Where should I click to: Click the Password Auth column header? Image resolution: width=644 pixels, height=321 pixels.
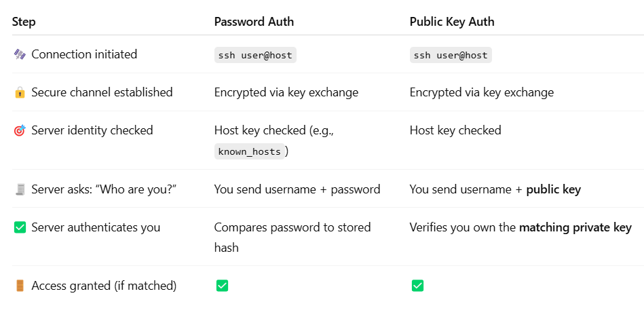(254, 22)
